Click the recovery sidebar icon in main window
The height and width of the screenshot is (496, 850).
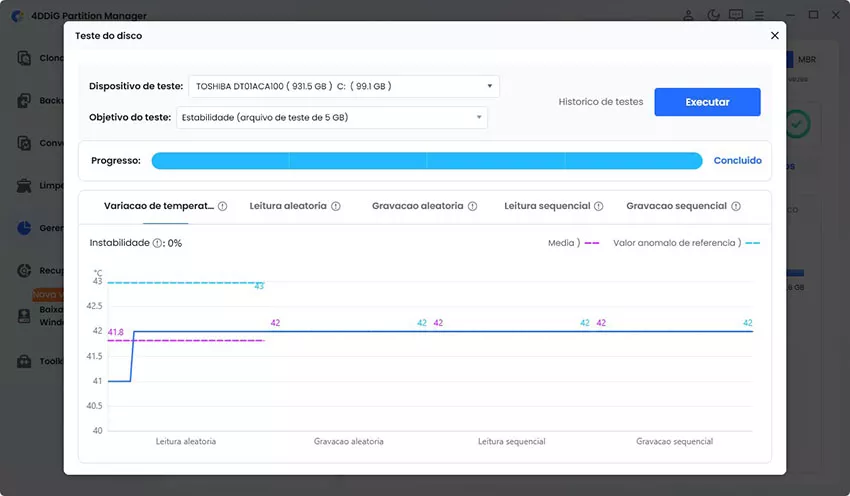pos(24,270)
